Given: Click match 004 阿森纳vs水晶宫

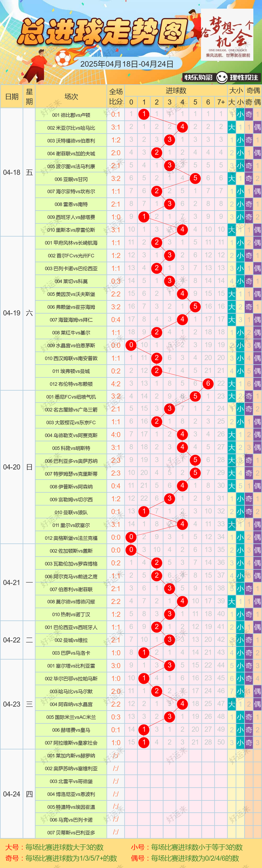Looking at the screenshot, I should tap(71, 704).
